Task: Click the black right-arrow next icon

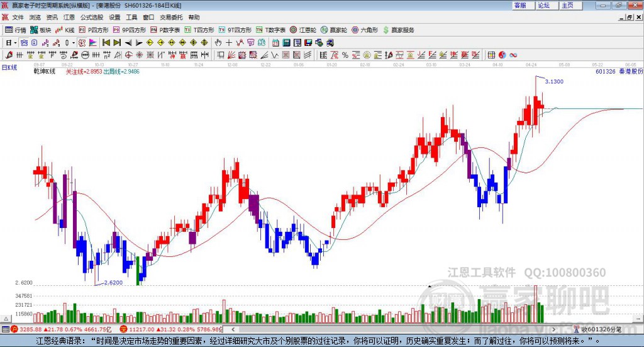Action: coord(139,43)
